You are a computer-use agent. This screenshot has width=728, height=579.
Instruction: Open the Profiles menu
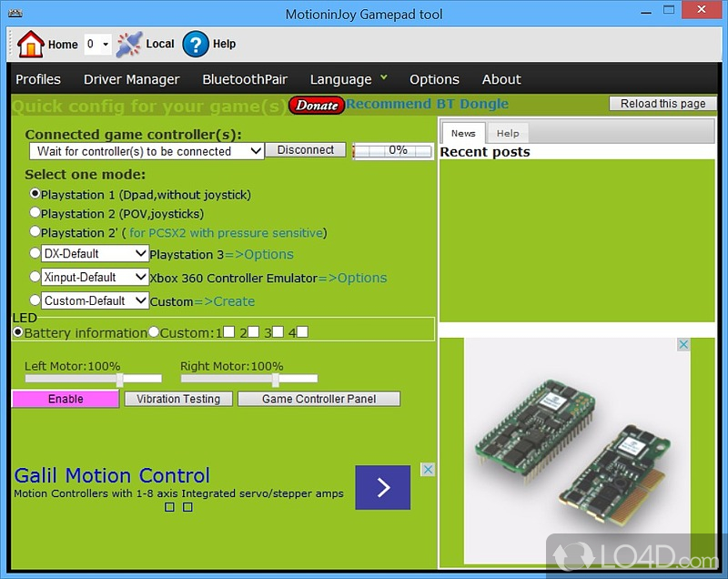click(x=38, y=79)
